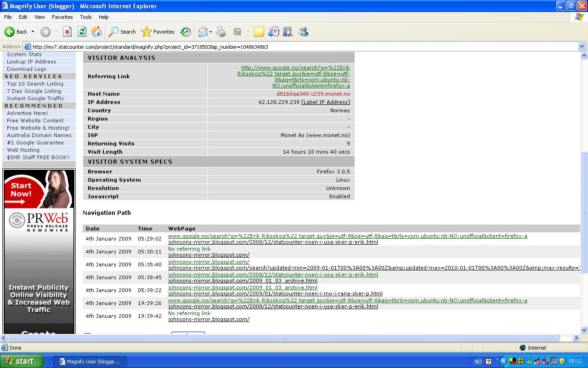
Task: Open the 2009/01/statcounter-noen-i-mo-i-rana page link
Action: [x=275, y=293]
